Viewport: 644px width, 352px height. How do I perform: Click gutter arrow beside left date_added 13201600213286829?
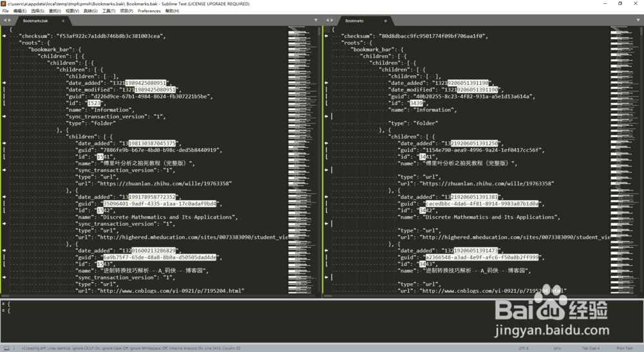tap(4, 250)
